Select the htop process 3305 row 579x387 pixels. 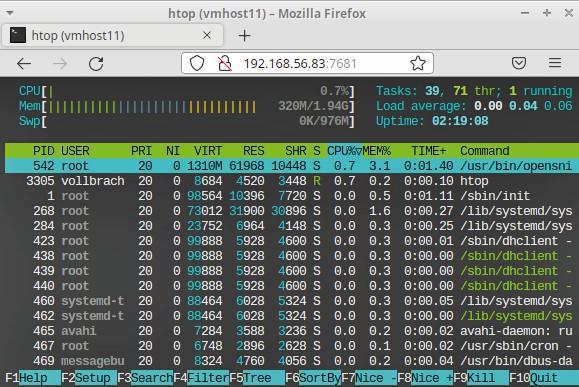click(292, 181)
